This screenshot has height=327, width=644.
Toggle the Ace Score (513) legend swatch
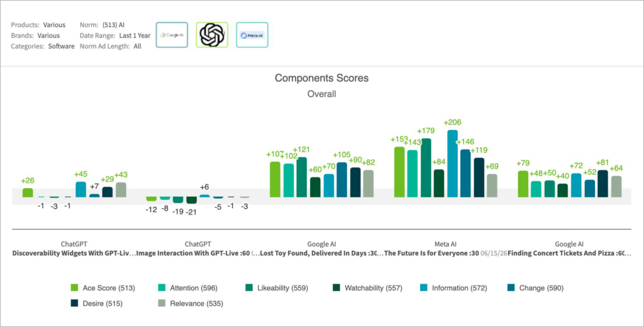click(74, 288)
